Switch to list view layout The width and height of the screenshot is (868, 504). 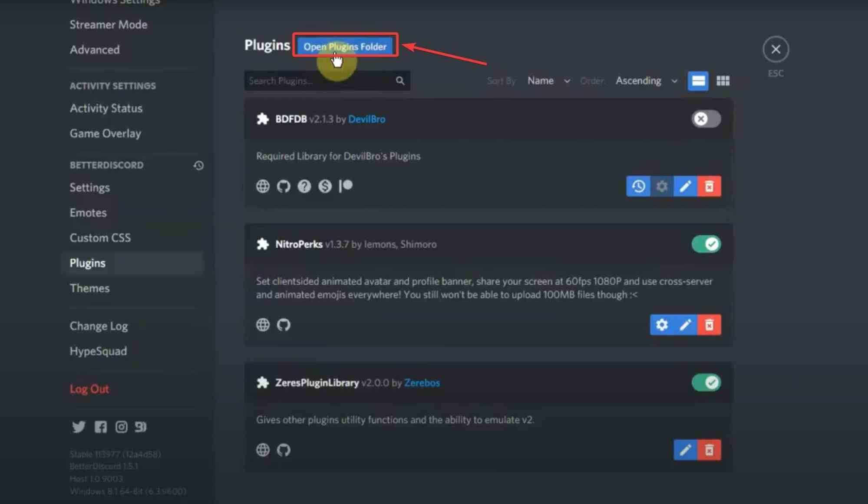click(x=698, y=81)
